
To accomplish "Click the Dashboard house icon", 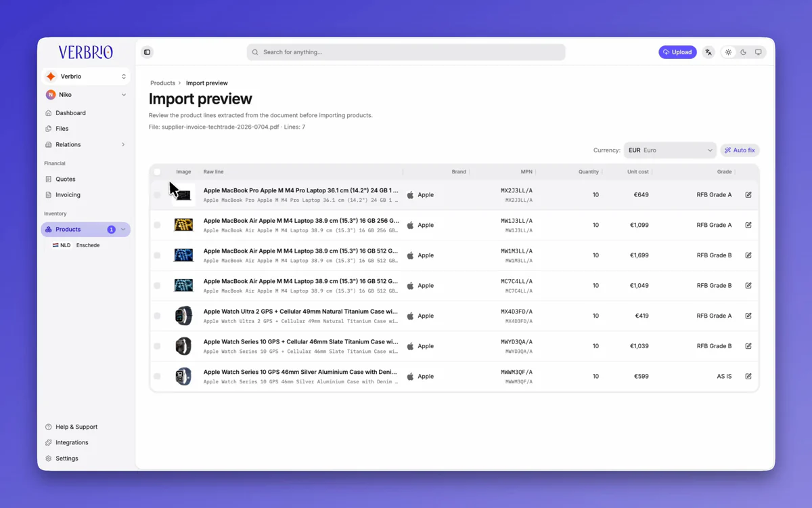I will (49, 113).
